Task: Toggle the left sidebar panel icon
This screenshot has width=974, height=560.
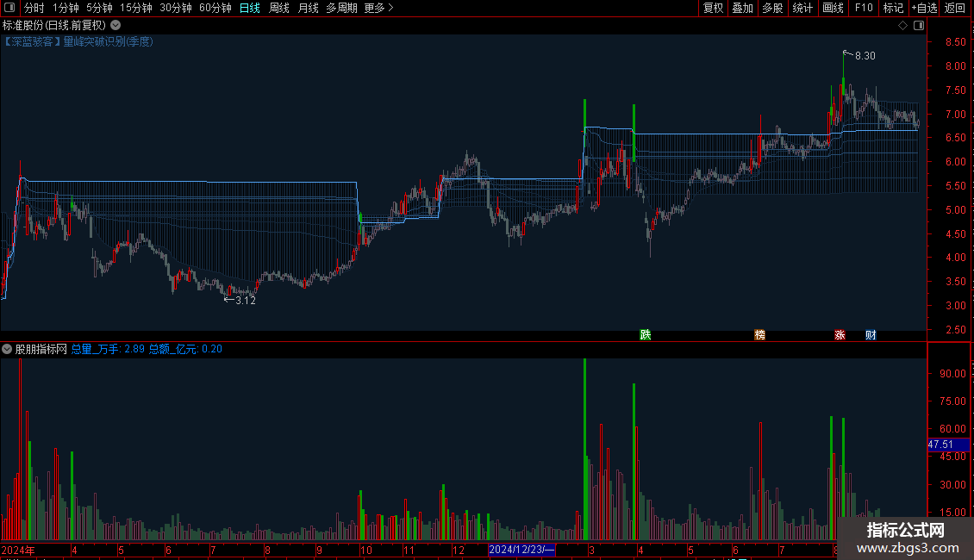Action: pos(9,8)
